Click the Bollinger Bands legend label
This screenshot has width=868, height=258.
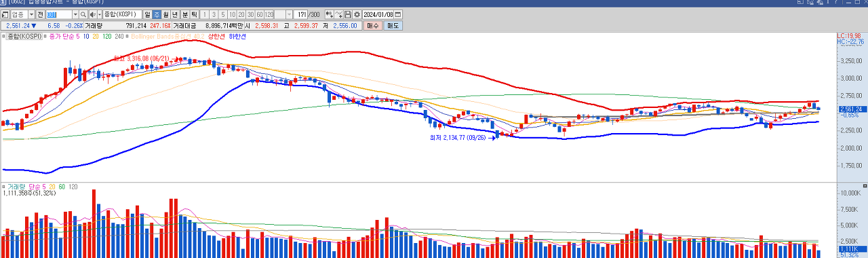click(167, 36)
